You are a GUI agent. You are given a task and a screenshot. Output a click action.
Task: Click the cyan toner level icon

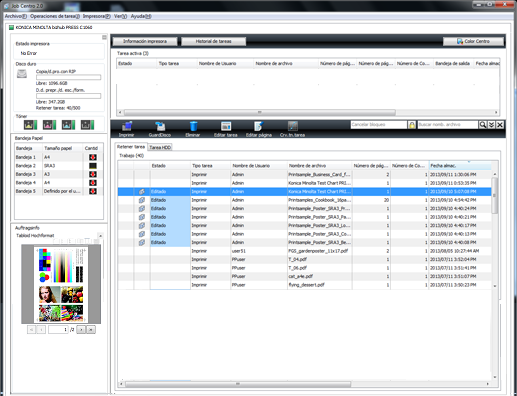68,125
